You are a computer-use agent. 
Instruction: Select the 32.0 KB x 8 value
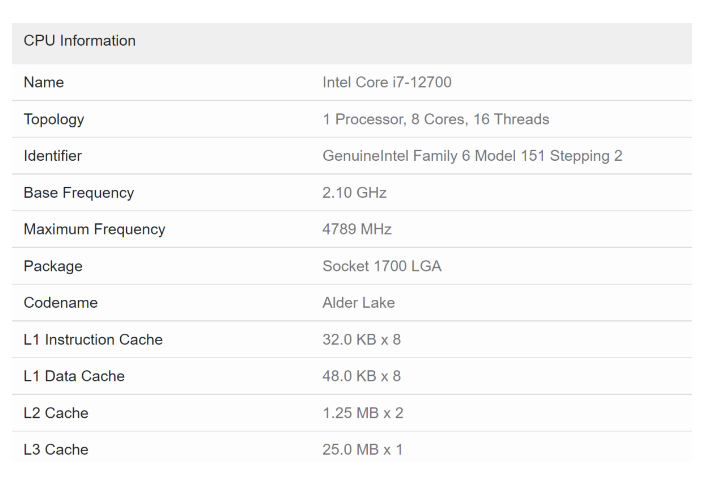click(361, 340)
